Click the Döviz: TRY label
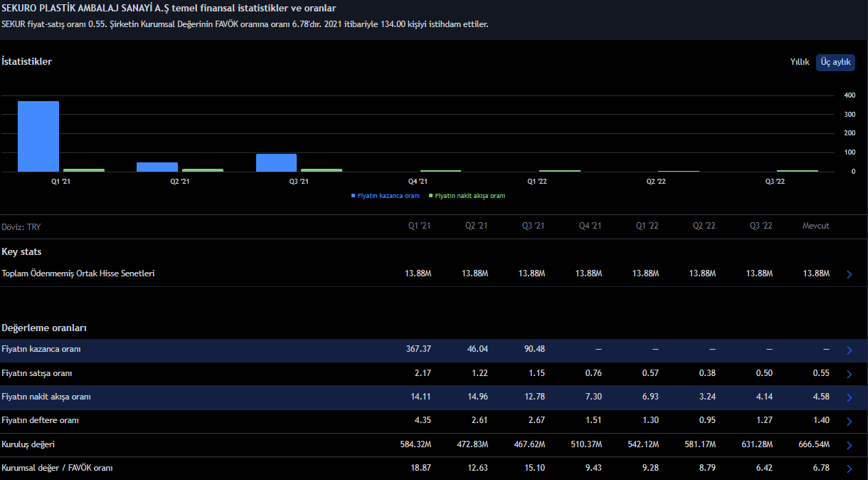868x480 pixels. pos(21,227)
